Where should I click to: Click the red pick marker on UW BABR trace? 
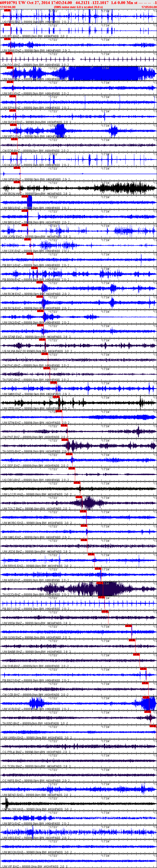(132, 640)
